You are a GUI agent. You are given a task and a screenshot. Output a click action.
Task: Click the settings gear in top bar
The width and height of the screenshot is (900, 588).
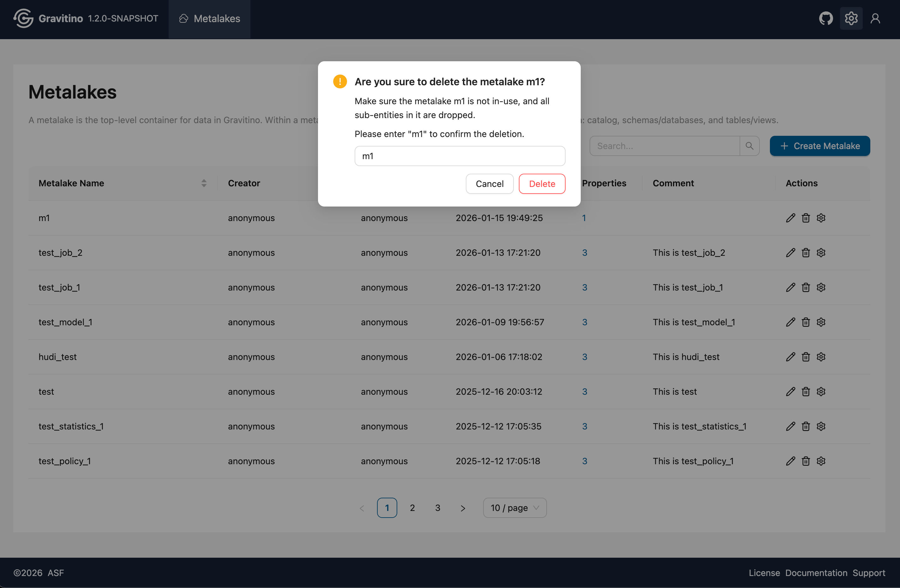click(x=851, y=18)
